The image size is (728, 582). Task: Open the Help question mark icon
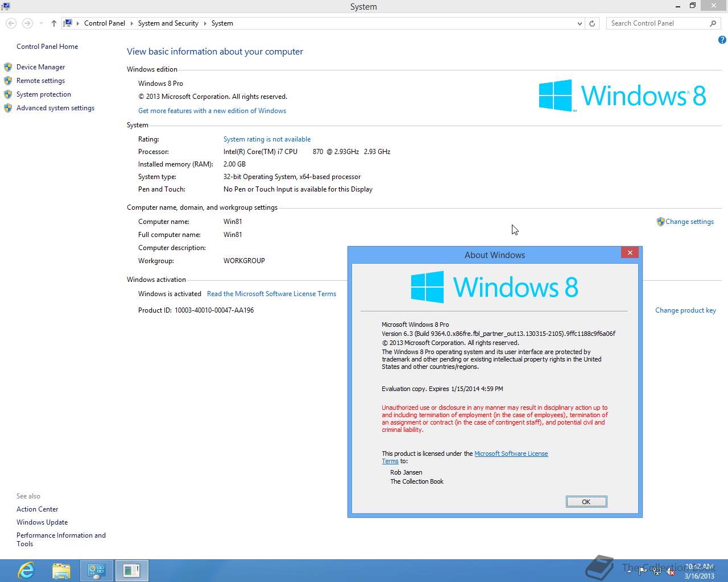click(x=722, y=40)
